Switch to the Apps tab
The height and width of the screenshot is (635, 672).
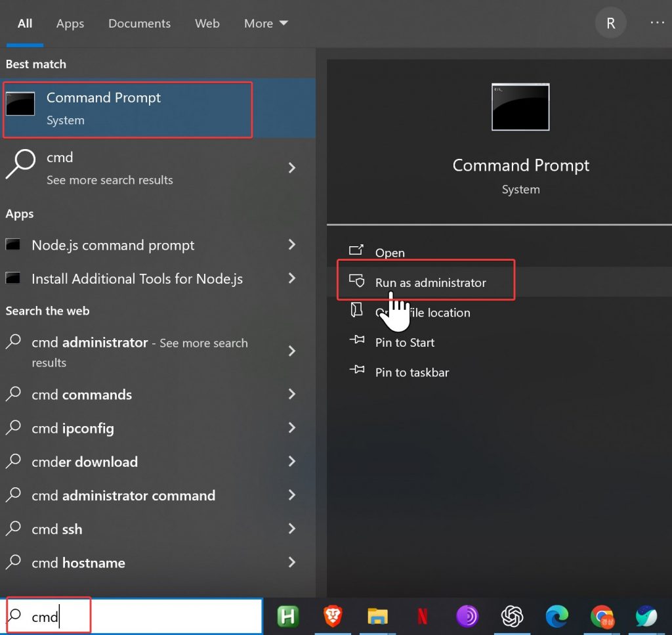70,24
